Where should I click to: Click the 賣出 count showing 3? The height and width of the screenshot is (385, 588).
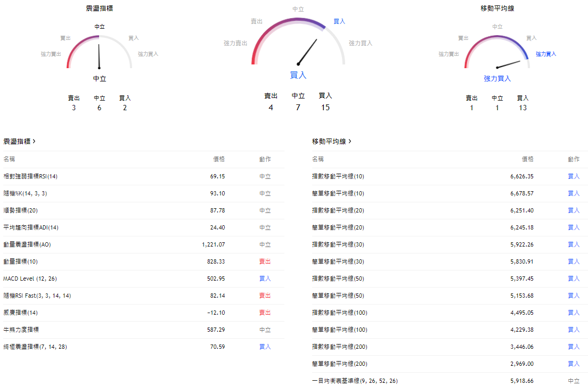pyautogui.click(x=74, y=103)
